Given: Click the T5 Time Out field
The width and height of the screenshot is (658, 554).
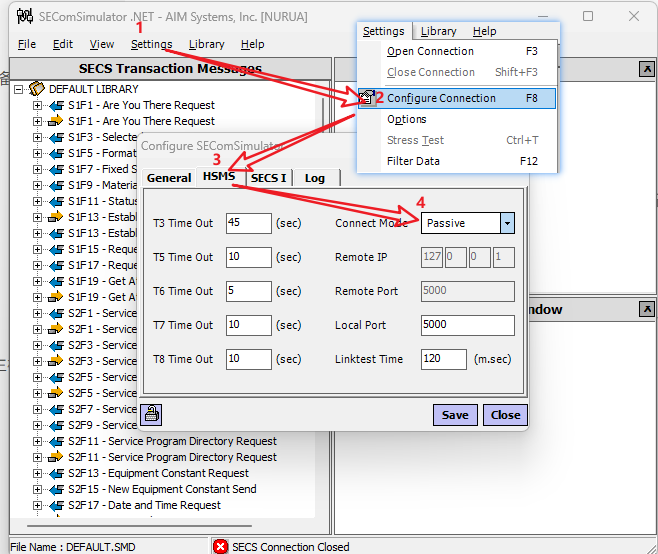Looking at the screenshot, I should (248, 257).
